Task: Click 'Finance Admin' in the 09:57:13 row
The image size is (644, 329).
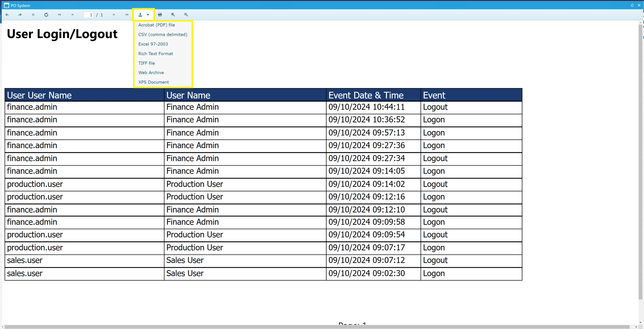Action: tap(192, 133)
